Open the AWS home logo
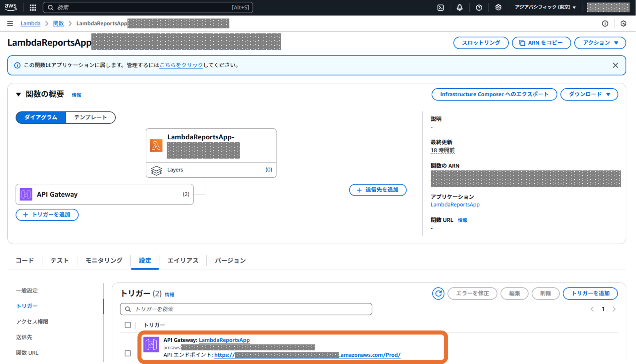Image resolution: width=636 pixels, height=364 pixels. click(x=11, y=7)
